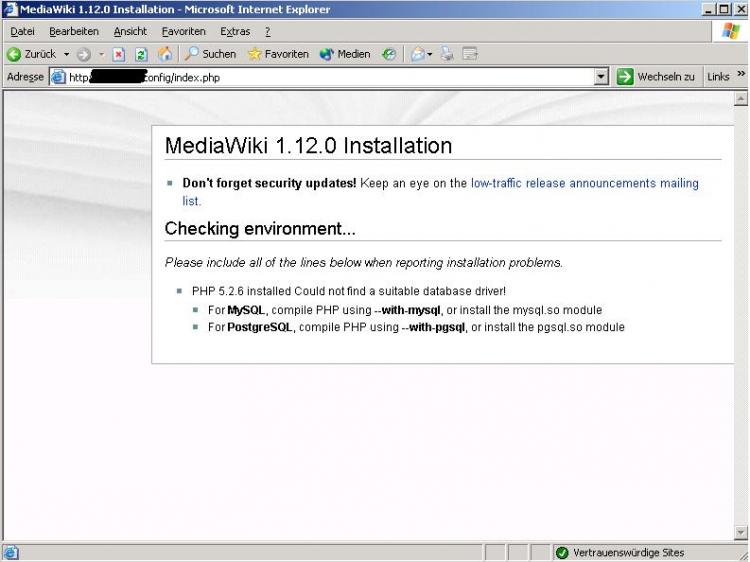
Task: Click the PostgreSQL compile instruction line
Action: [416, 328]
